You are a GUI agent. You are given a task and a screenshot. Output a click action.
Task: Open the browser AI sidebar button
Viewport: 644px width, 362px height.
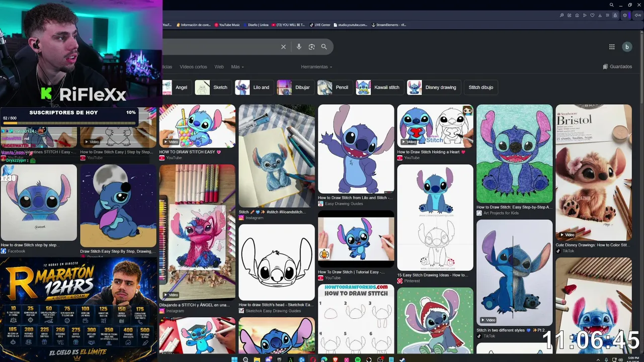(638, 16)
